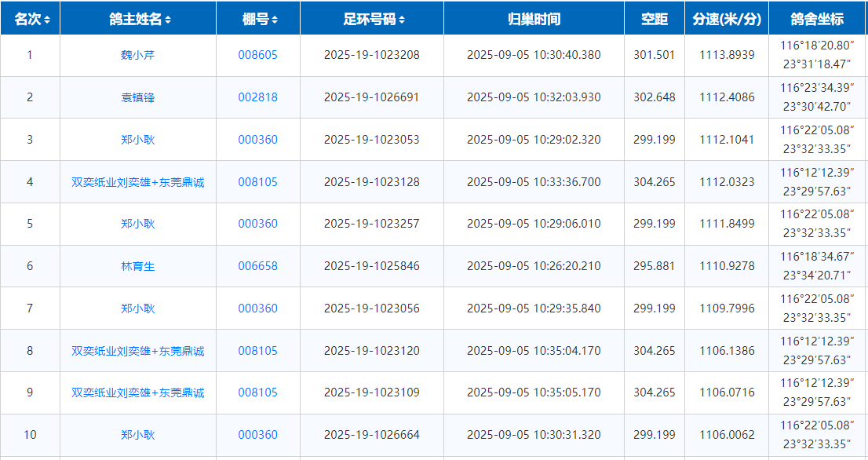Screen dimensions: 868x460
Task: Click the sort arrows next to 鸽主姓名
Action: tap(168, 20)
